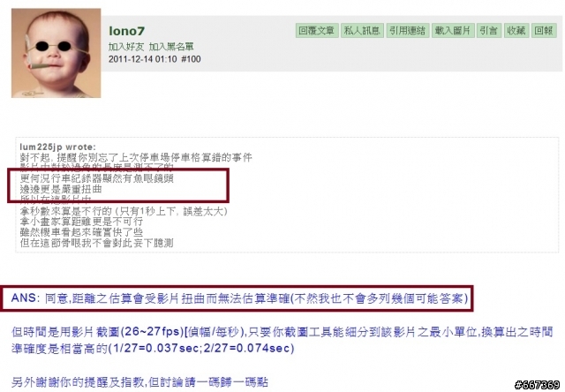Viewport: 565px width, 392px height.
Task: Click the 載入圖片 load images button
Action: click(x=453, y=31)
